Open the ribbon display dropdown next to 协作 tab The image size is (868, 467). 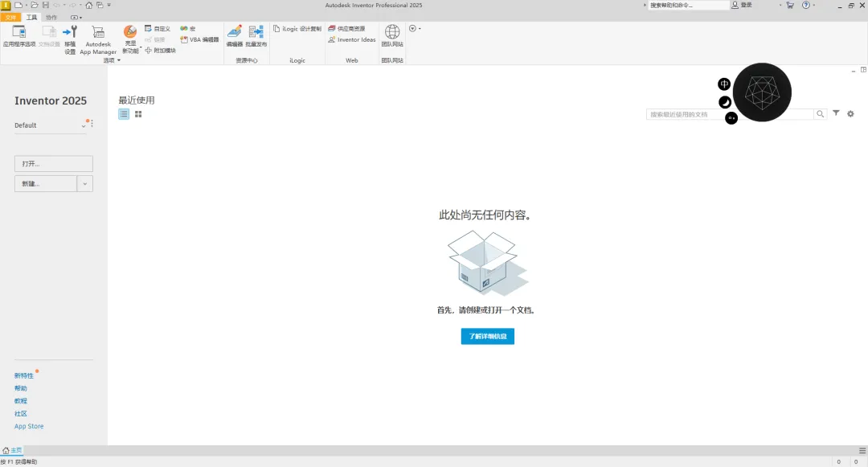pyautogui.click(x=76, y=18)
